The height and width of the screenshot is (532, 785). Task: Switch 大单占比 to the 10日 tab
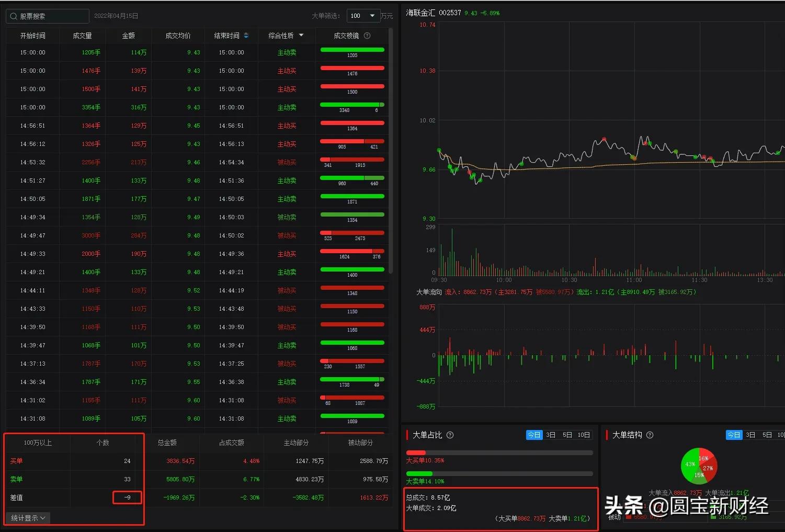point(584,435)
